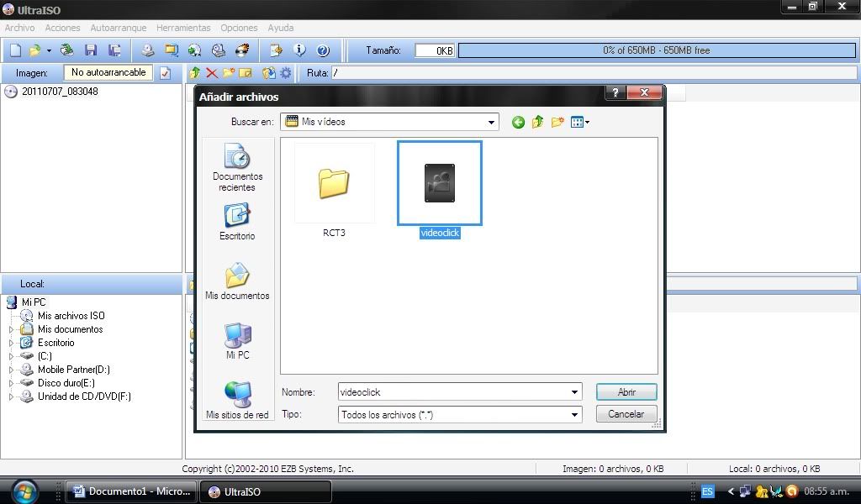Click the Save floppy disk icon
This screenshot has width=861, height=504.
pyautogui.click(x=91, y=50)
